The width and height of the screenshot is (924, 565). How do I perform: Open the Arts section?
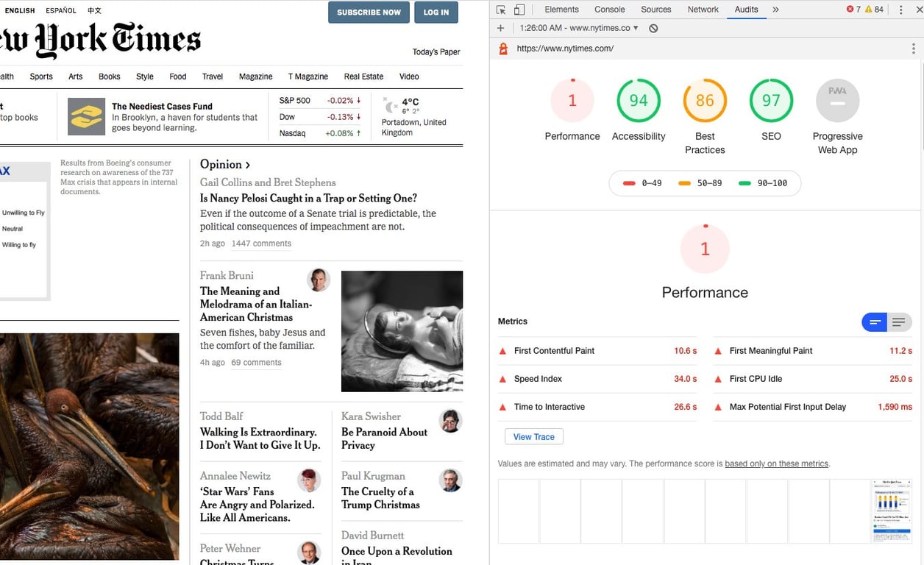click(76, 77)
